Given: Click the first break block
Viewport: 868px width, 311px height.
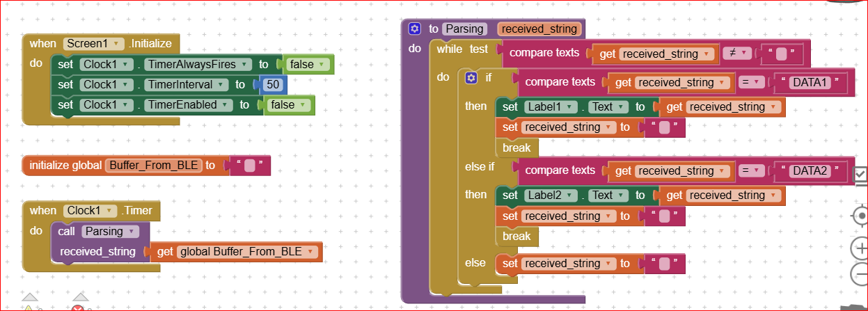Looking at the screenshot, I should point(516,147).
